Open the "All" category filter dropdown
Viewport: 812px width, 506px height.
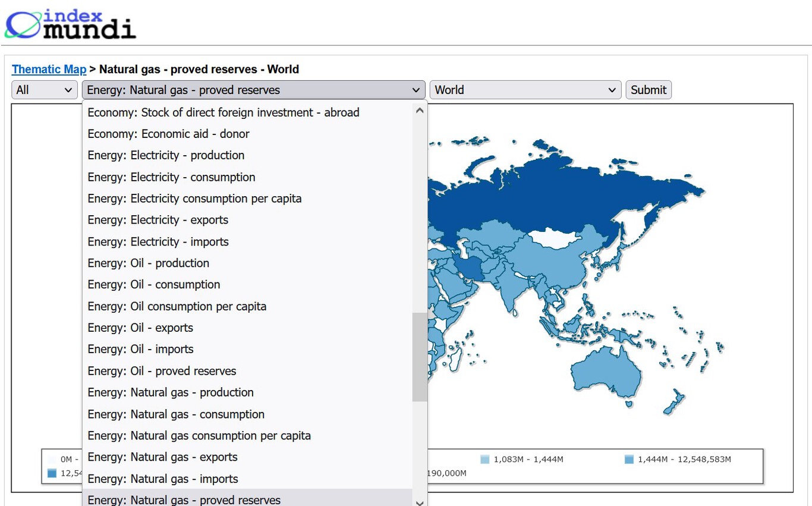pos(44,89)
